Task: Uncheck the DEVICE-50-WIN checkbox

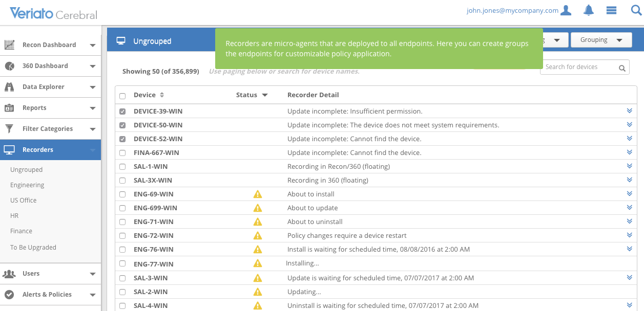Action: (122, 125)
